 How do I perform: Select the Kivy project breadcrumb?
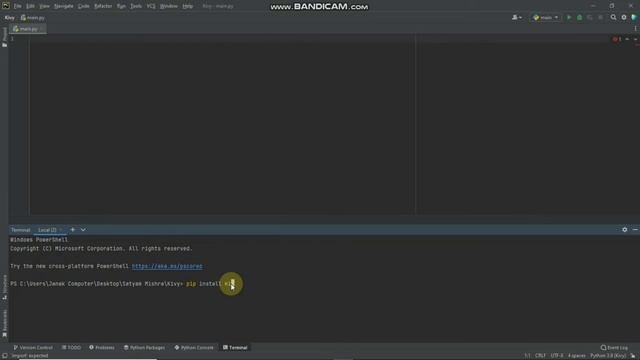pyautogui.click(x=9, y=18)
